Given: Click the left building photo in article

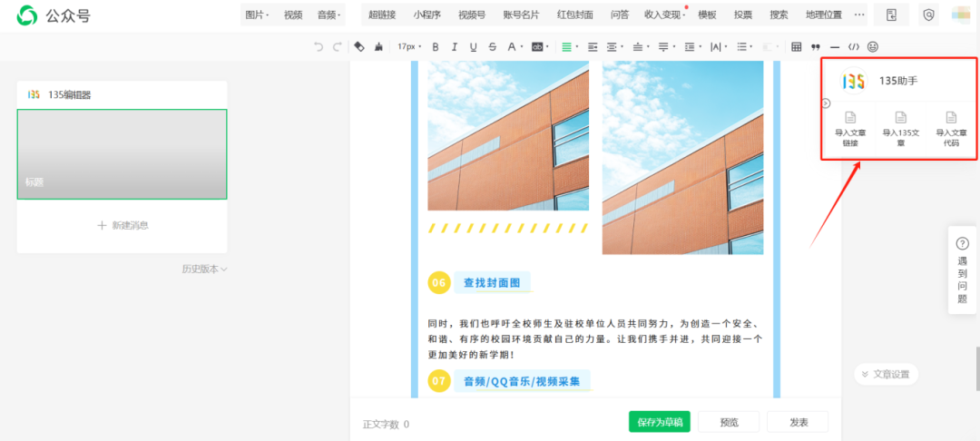Looking at the screenshot, I should click(x=507, y=135).
